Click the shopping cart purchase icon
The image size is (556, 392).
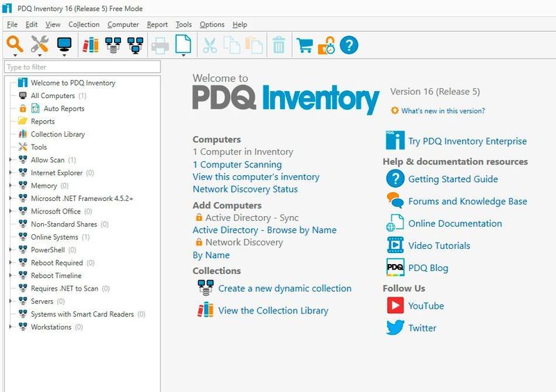coord(304,45)
